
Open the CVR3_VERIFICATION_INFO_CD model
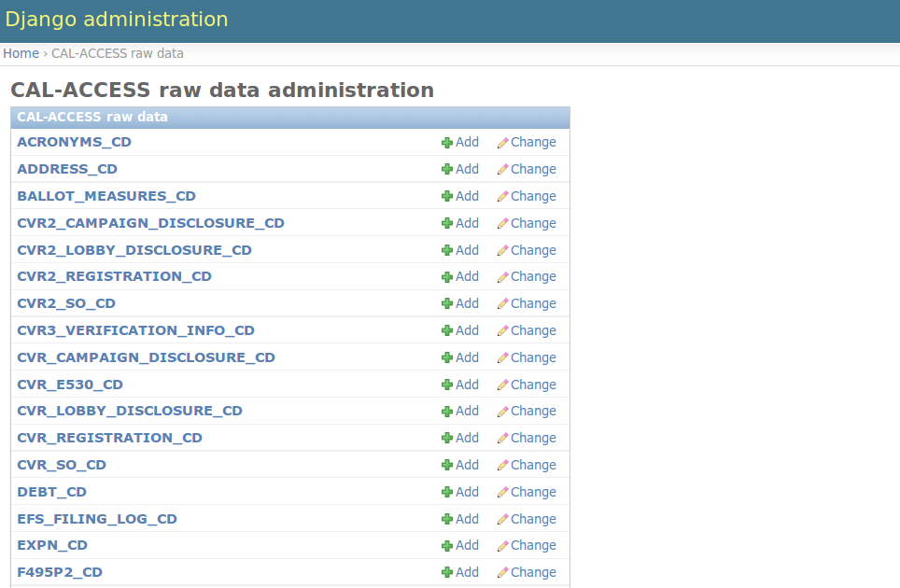(x=135, y=330)
